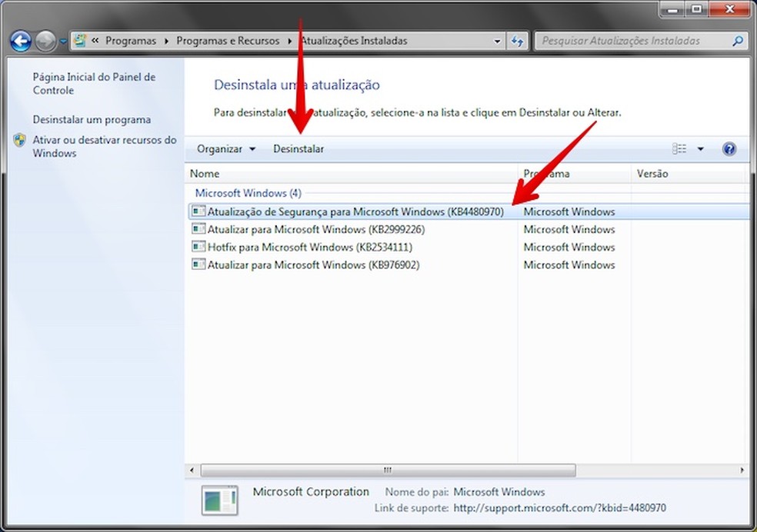The width and height of the screenshot is (757, 532).
Task: Select update KB2999226 row
Action: 469,229
